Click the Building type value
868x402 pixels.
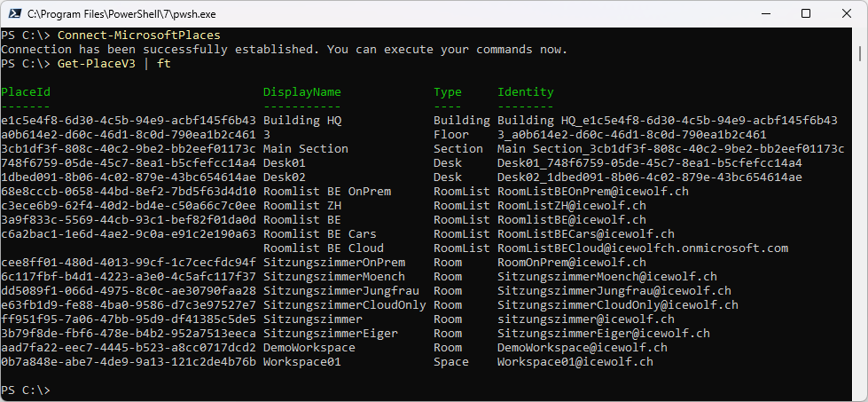[x=462, y=120]
